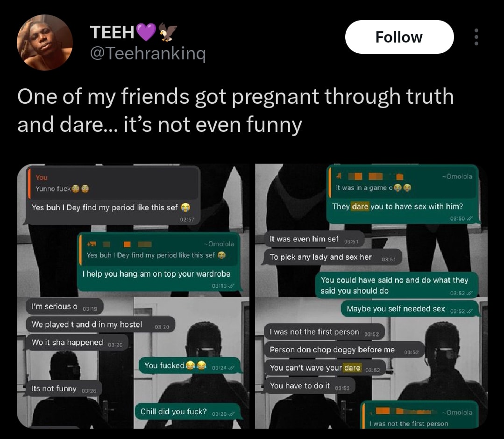This screenshot has width=504, height=439.
Task: Open the TEEH display name
Action: (x=112, y=32)
